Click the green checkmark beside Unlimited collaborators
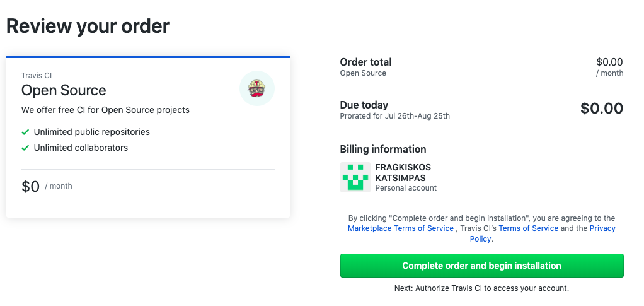The image size is (644, 306). click(x=25, y=148)
